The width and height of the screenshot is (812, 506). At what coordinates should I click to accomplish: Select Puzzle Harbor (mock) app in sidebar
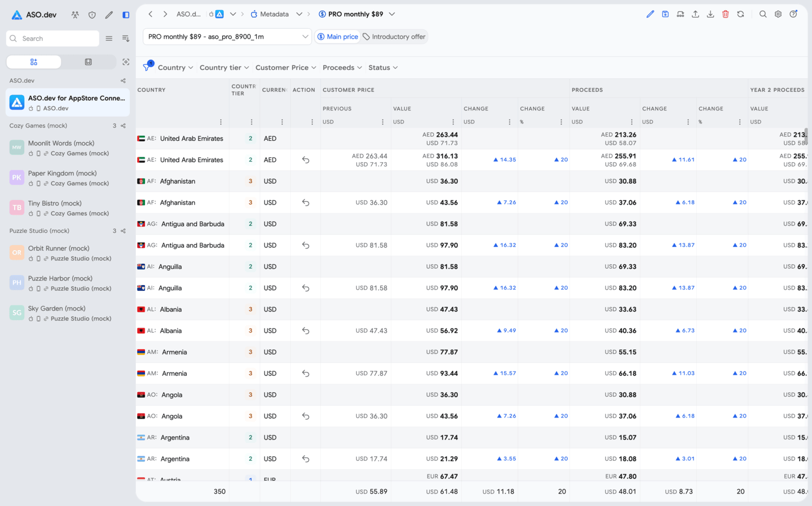pyautogui.click(x=68, y=283)
